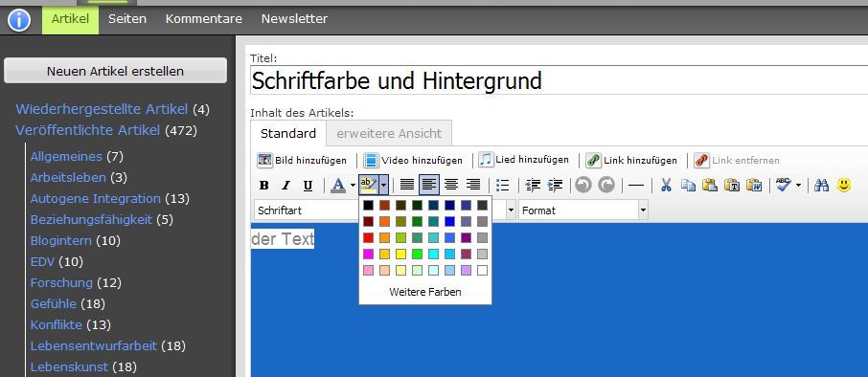Viewport: 868px width, 377px height.
Task: Decrease the indent
Action: (533, 185)
